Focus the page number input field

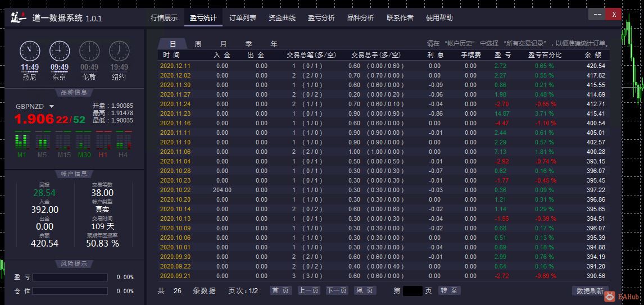click(413, 290)
